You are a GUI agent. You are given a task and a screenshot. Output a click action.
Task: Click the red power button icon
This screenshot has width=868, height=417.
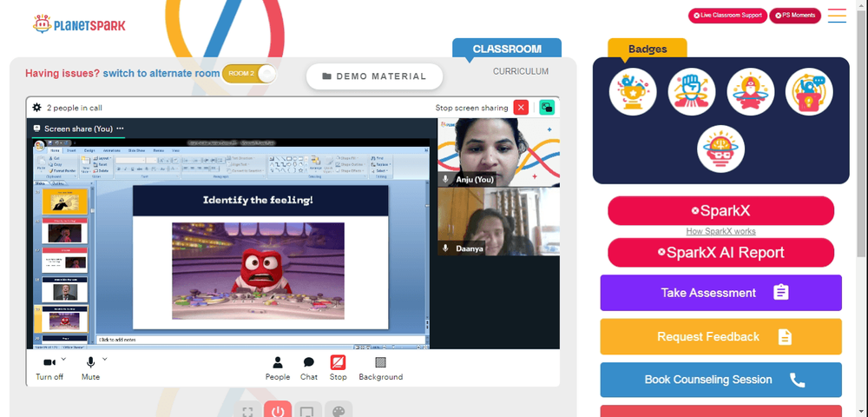pos(278,412)
